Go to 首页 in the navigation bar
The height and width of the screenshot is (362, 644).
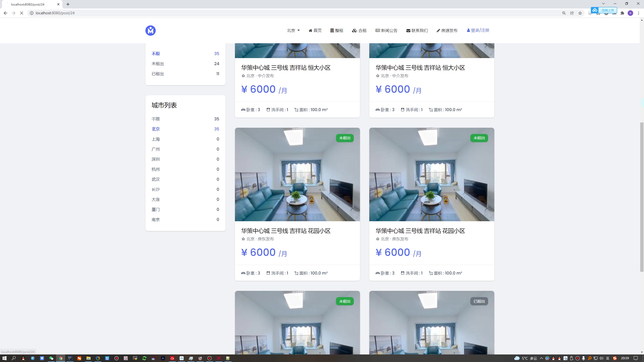315,30
